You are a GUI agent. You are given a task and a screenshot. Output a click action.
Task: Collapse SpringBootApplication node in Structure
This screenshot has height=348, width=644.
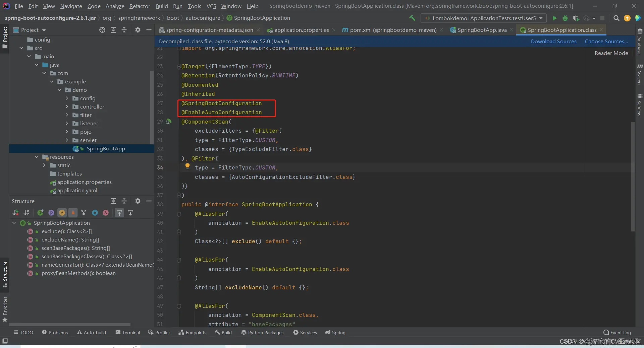[14, 223]
